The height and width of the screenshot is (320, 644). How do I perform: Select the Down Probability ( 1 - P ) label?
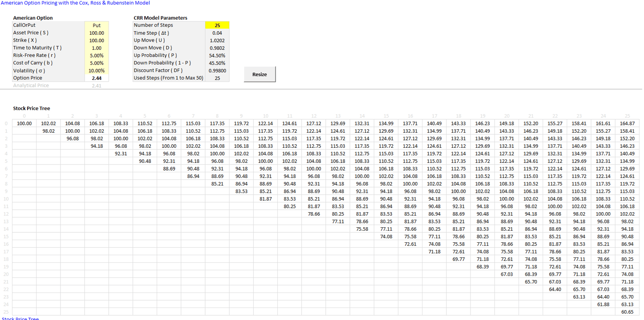point(162,63)
